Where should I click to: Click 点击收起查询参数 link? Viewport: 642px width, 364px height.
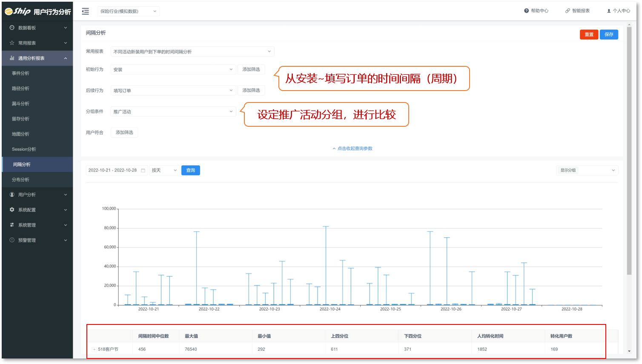[352, 148]
